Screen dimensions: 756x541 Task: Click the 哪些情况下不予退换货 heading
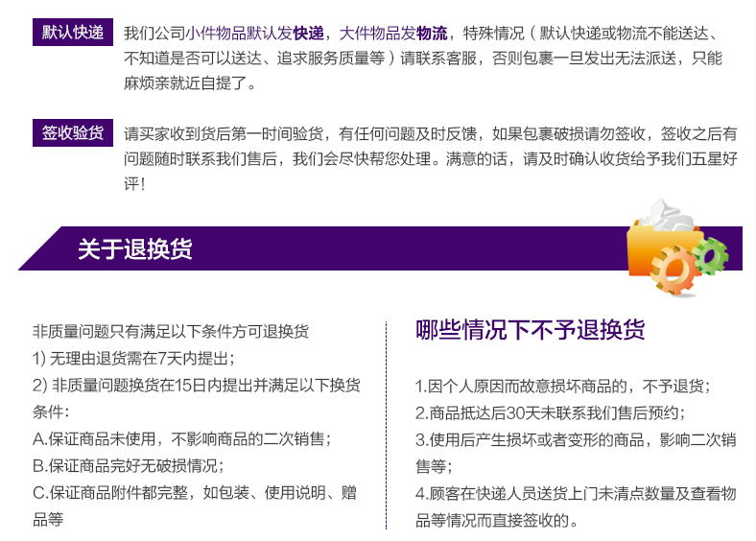531,330
